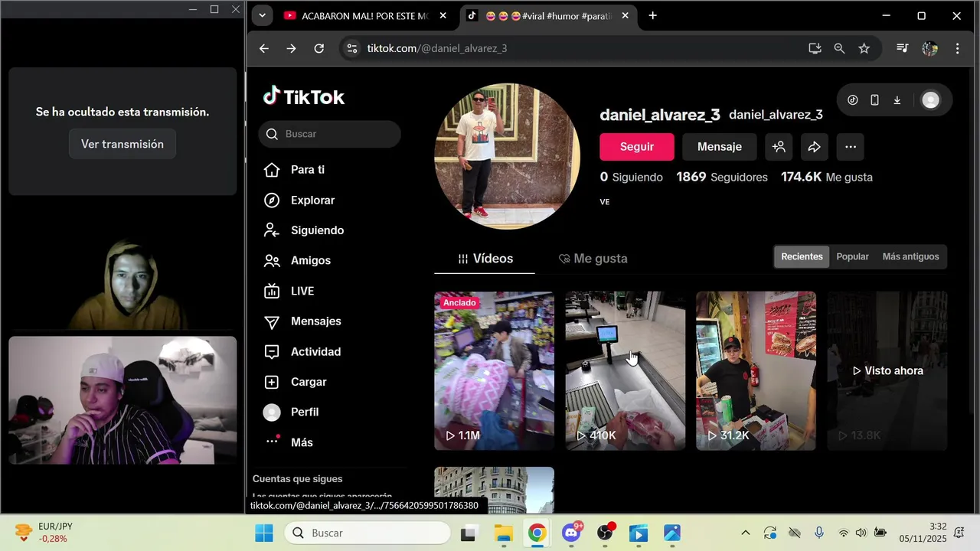Click the zoom magnifier icon in address bar
980x551 pixels.
click(839, 48)
